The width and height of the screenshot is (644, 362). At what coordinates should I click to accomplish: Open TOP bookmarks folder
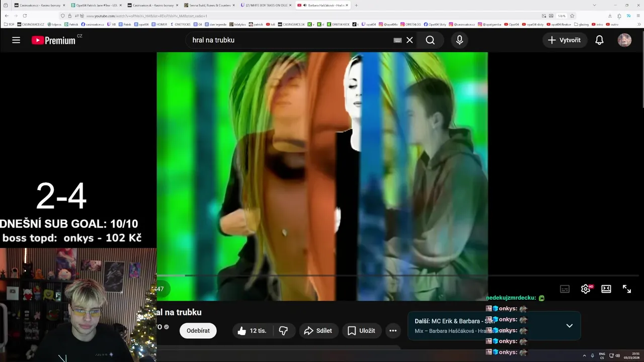tap(10, 24)
